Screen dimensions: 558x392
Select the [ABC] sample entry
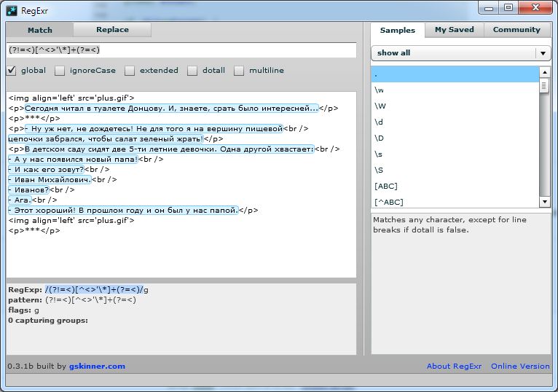pyautogui.click(x=455, y=187)
